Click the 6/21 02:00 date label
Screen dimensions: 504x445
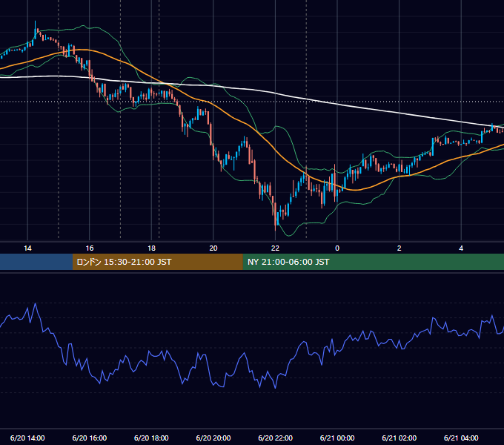(399, 438)
